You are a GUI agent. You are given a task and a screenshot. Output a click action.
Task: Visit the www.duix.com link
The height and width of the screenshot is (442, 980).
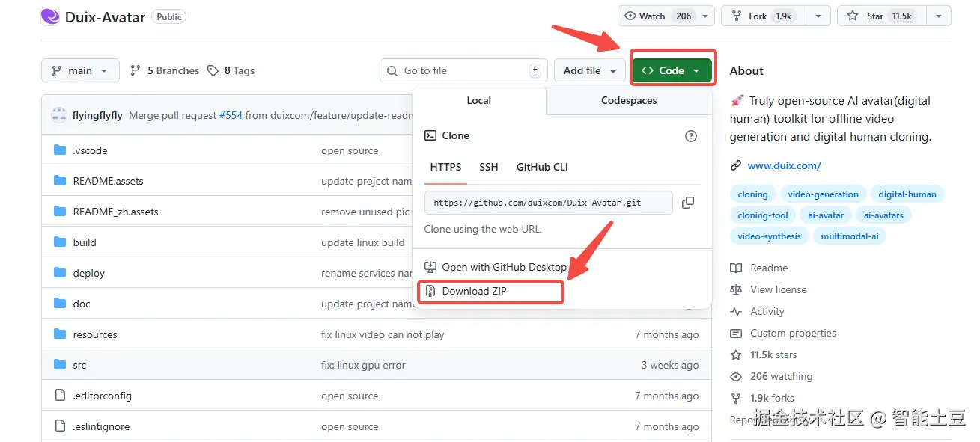click(x=784, y=166)
